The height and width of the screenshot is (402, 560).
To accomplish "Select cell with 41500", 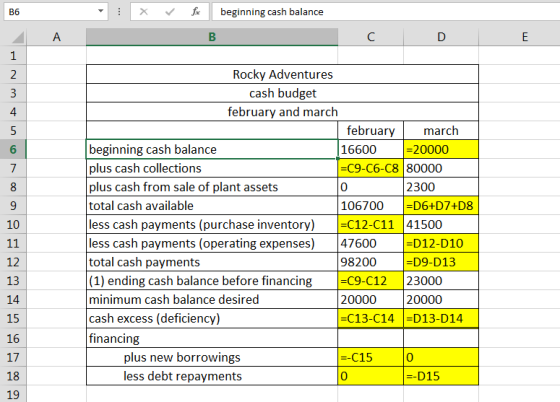I will coord(441,225).
